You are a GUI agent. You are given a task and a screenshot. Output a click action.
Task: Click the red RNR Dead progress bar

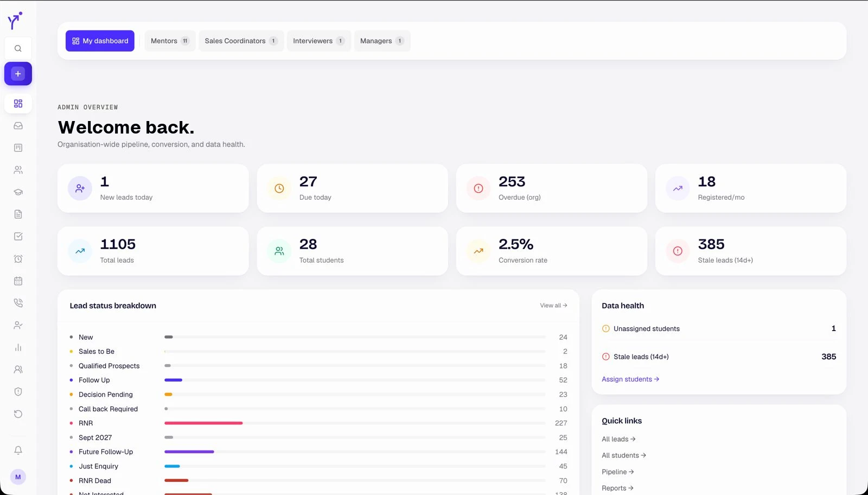coord(176,480)
